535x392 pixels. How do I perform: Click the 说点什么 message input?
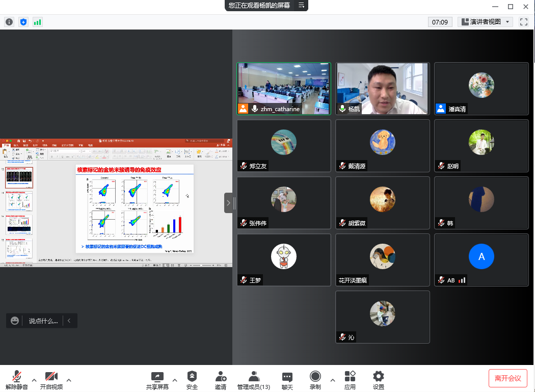coord(43,321)
